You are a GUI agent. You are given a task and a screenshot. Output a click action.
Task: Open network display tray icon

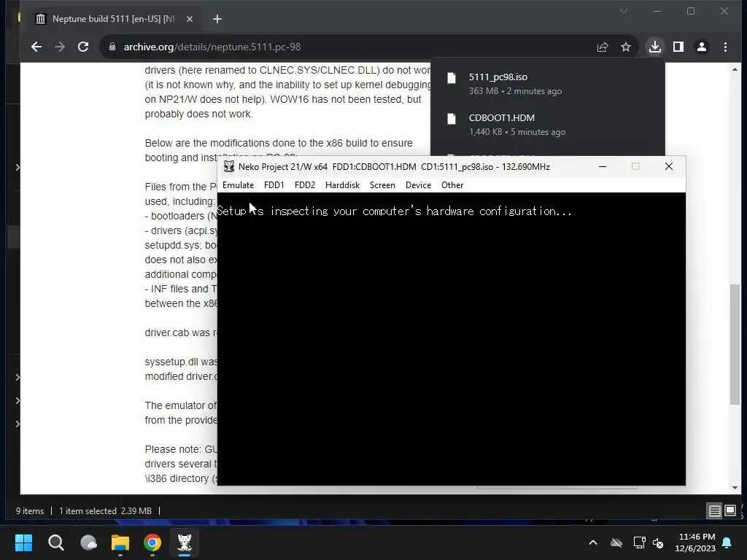tap(639, 542)
